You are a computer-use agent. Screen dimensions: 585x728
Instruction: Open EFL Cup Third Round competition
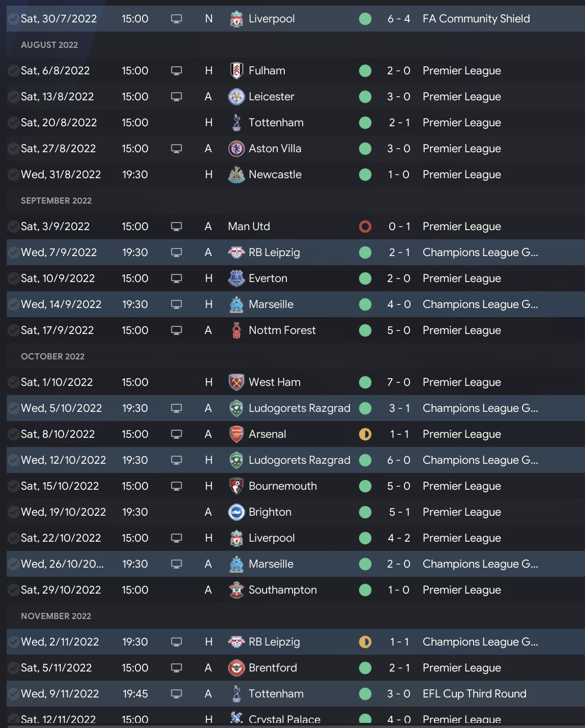coord(474,694)
